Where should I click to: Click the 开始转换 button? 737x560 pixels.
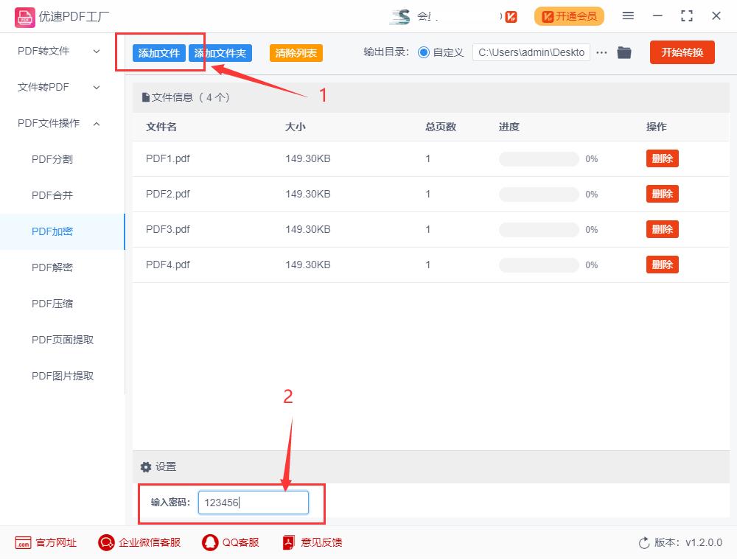682,52
